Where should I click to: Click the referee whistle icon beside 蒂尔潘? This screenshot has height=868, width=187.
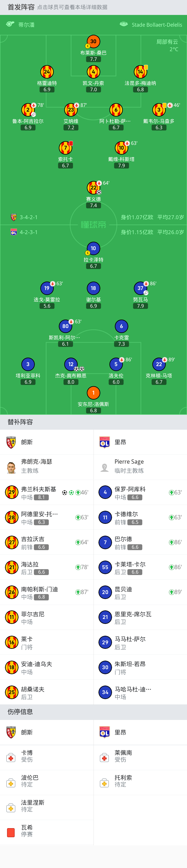pos(10,24)
